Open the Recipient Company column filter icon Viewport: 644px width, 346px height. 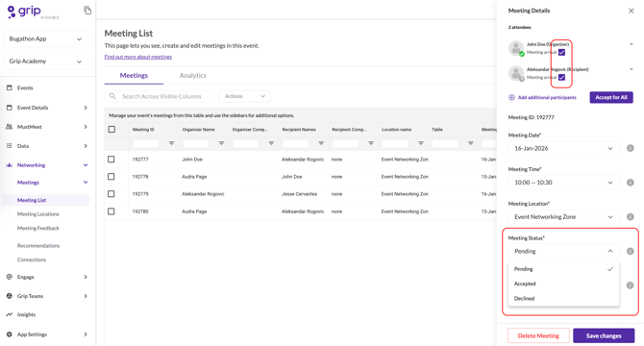371,143
